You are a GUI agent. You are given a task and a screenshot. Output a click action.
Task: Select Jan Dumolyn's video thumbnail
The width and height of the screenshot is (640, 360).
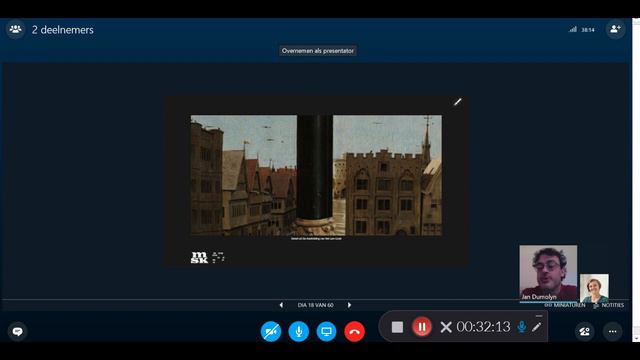[548, 273]
